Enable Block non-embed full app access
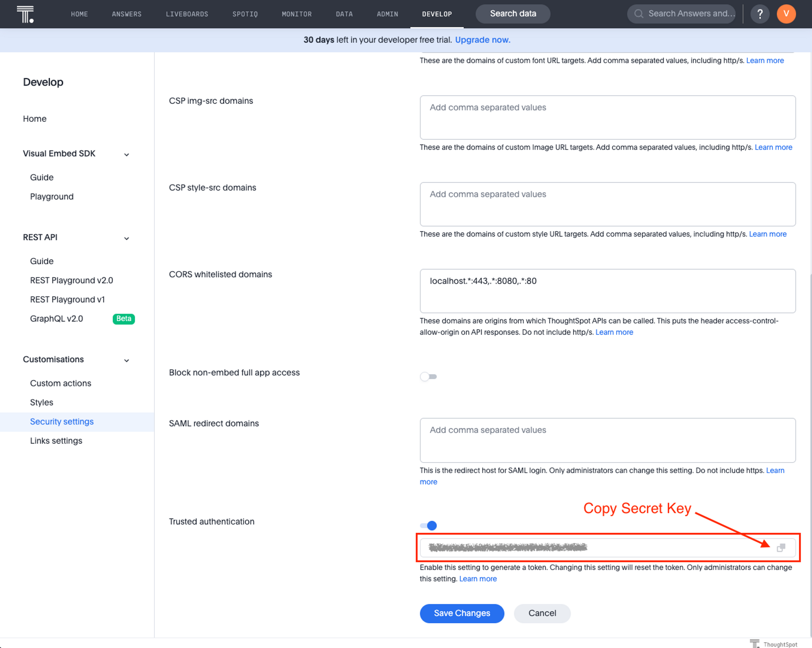Image resolution: width=812 pixels, height=648 pixels. click(x=428, y=377)
